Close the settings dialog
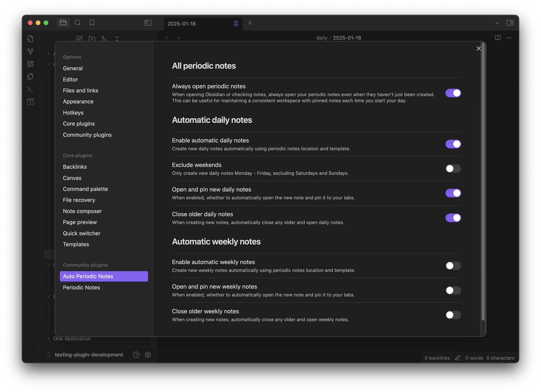This screenshot has height=392, width=541. 478,49
